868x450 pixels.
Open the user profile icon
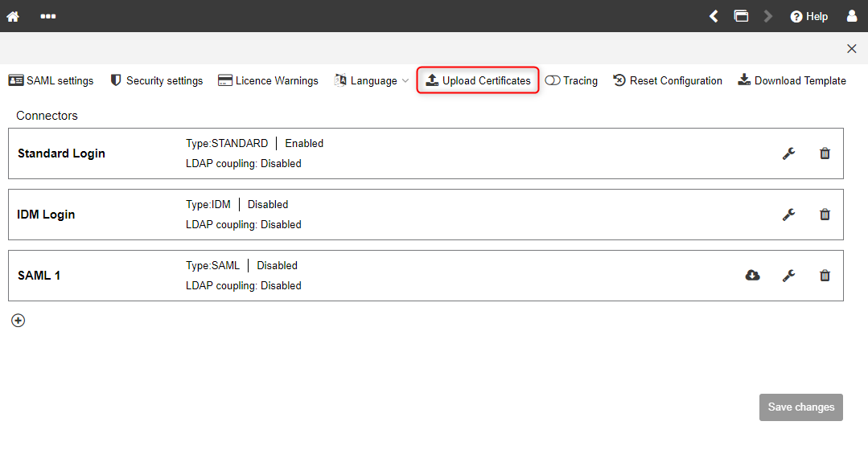coord(852,15)
